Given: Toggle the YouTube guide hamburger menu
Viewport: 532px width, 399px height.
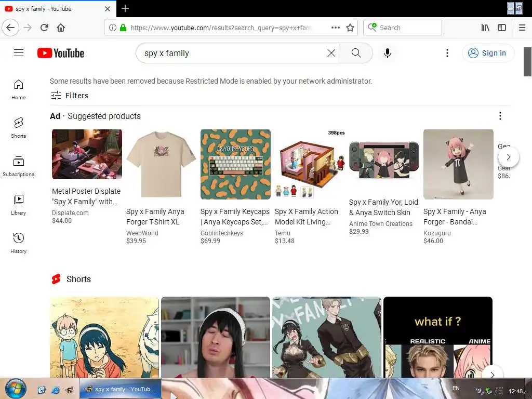Looking at the screenshot, I should click(19, 53).
